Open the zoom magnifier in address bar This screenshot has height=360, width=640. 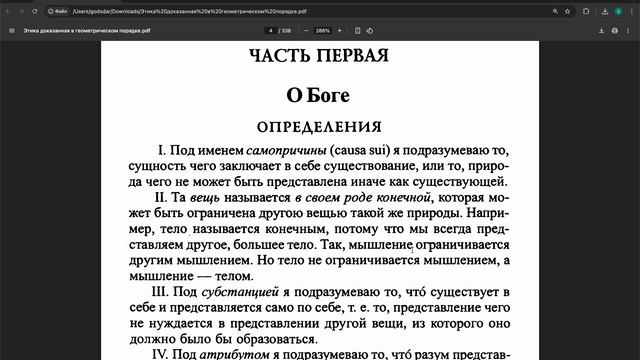(555, 11)
